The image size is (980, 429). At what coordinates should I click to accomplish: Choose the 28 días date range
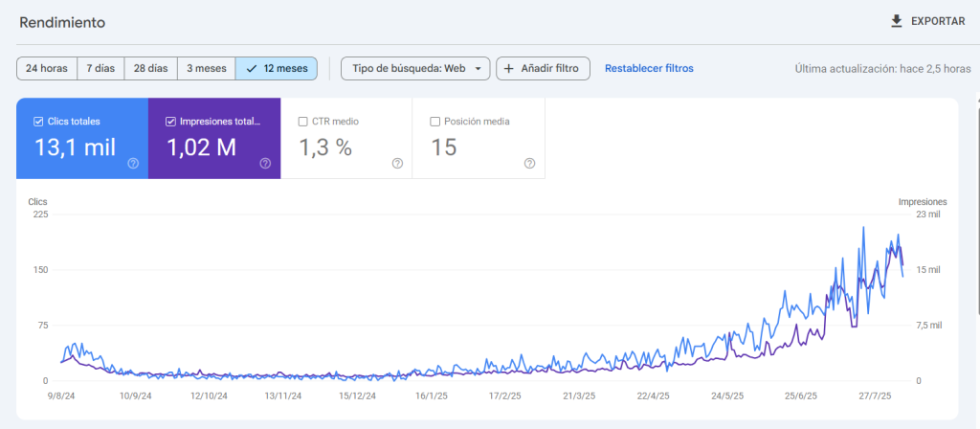click(151, 68)
